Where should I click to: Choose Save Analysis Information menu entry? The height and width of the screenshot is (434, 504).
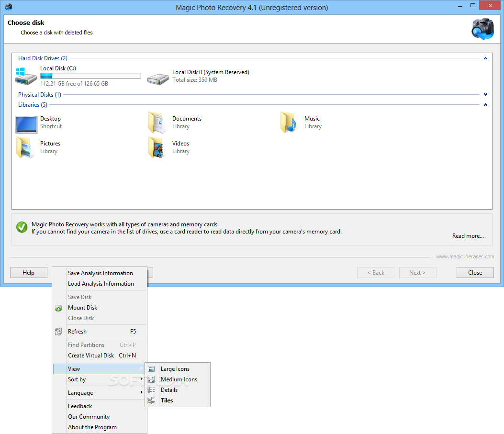[x=101, y=273]
